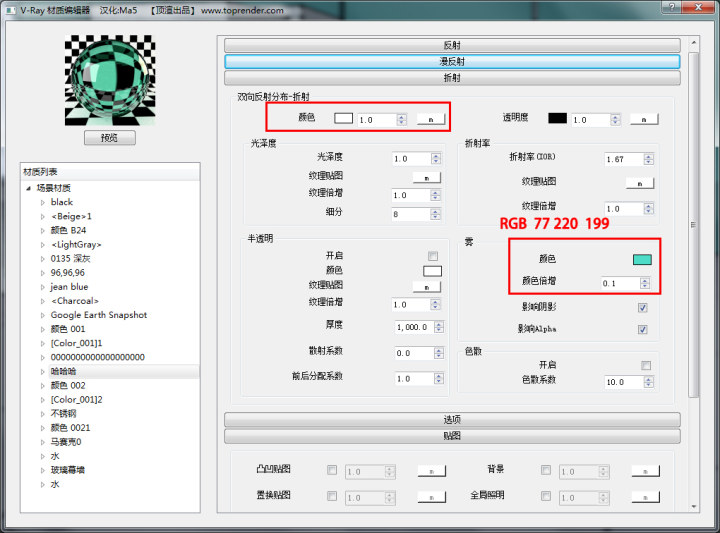720x533 pixels.
Task: Open the 反射 rollout bar
Action: coord(452,45)
